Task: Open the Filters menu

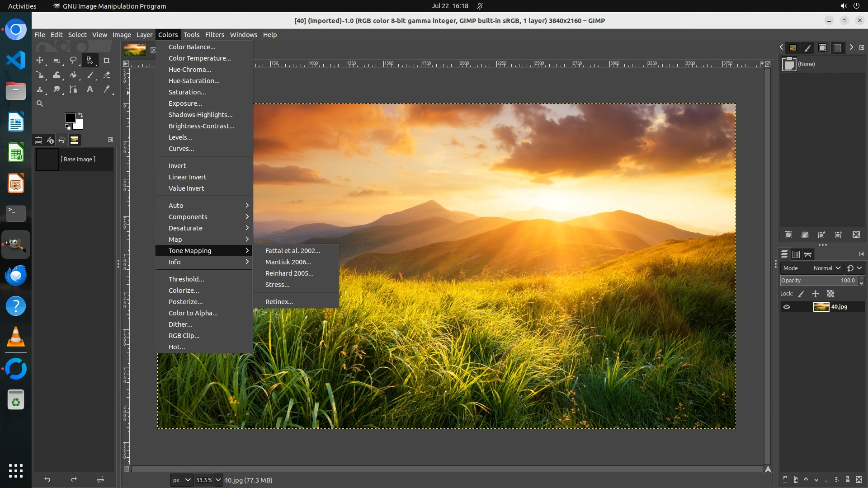Action: coord(214,35)
